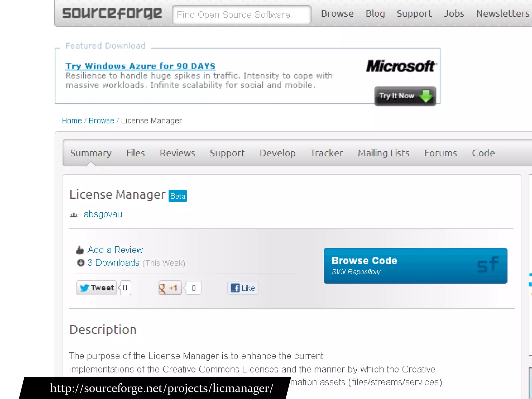
Task: Open the Blog top navigation item
Action: (375, 14)
